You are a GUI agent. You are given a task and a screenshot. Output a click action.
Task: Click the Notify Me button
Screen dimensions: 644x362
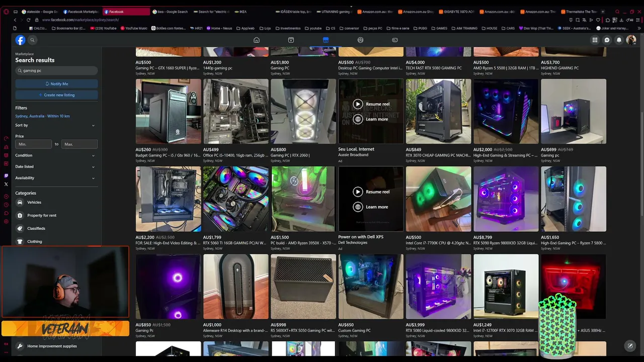click(x=56, y=84)
